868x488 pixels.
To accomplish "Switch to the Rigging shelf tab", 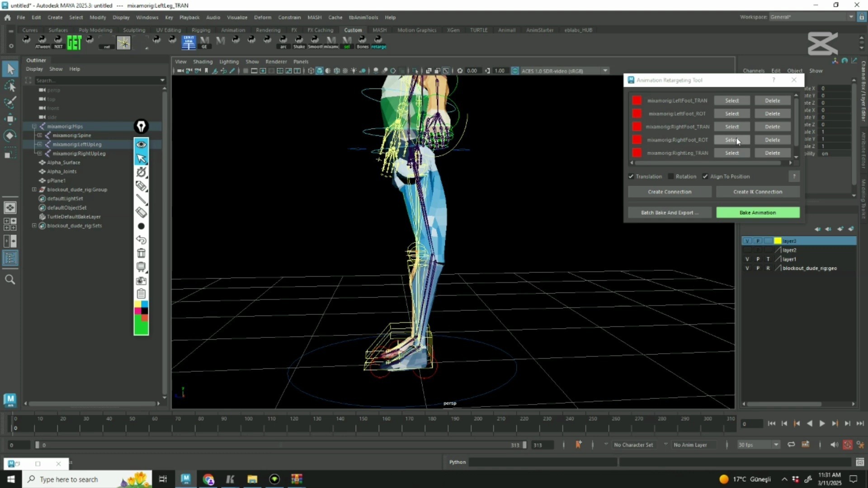I will pos(201,30).
